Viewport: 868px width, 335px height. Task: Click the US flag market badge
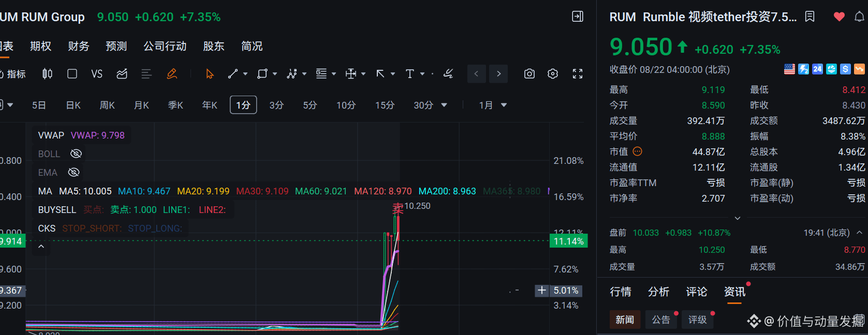pyautogui.click(x=789, y=69)
